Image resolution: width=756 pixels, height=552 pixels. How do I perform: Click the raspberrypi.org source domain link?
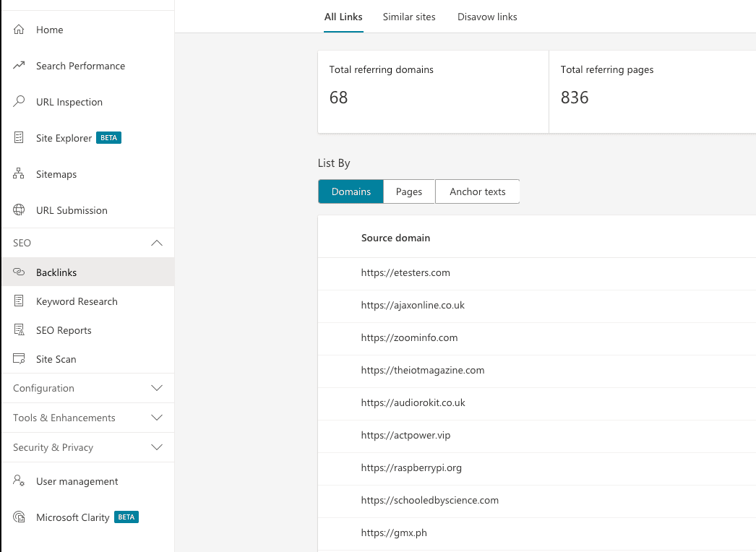pyautogui.click(x=411, y=467)
